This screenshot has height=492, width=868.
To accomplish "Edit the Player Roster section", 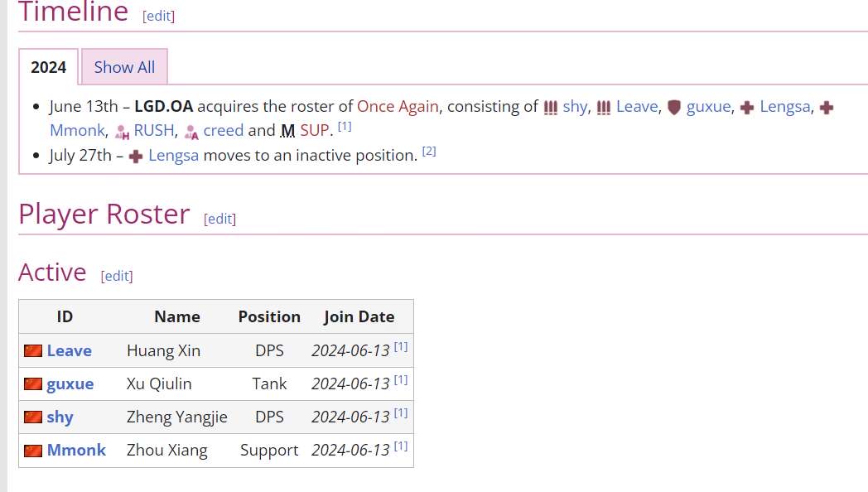I will (x=219, y=219).
